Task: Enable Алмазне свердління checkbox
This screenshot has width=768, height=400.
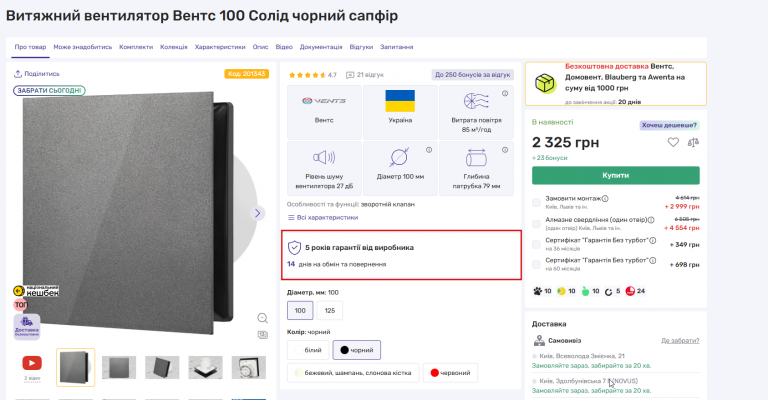Action: [x=537, y=222]
